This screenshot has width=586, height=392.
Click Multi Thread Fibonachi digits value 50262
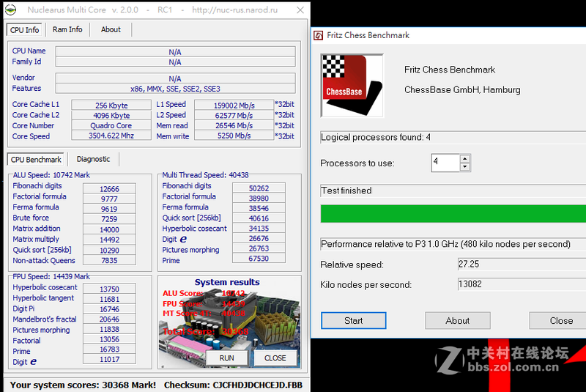(x=259, y=188)
